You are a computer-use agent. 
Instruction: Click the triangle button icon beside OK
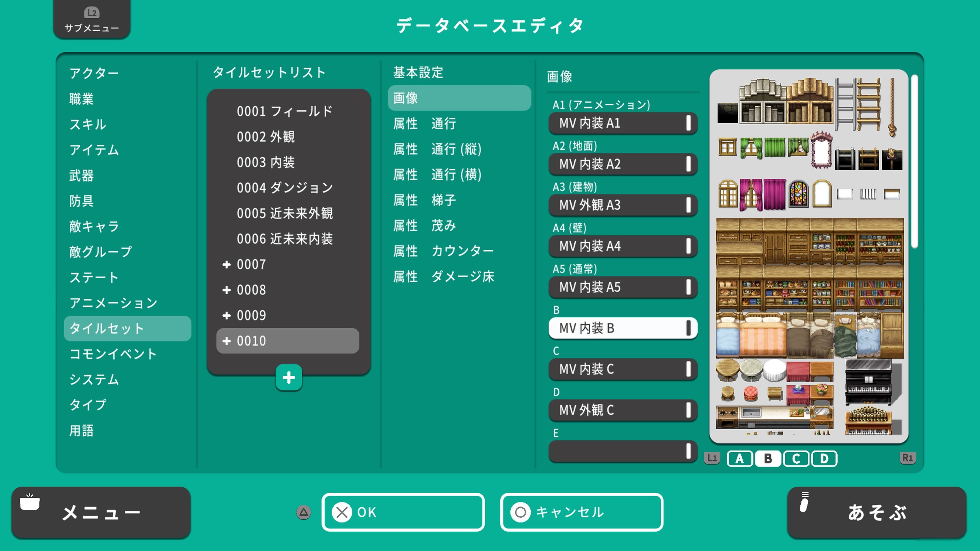coord(303,512)
